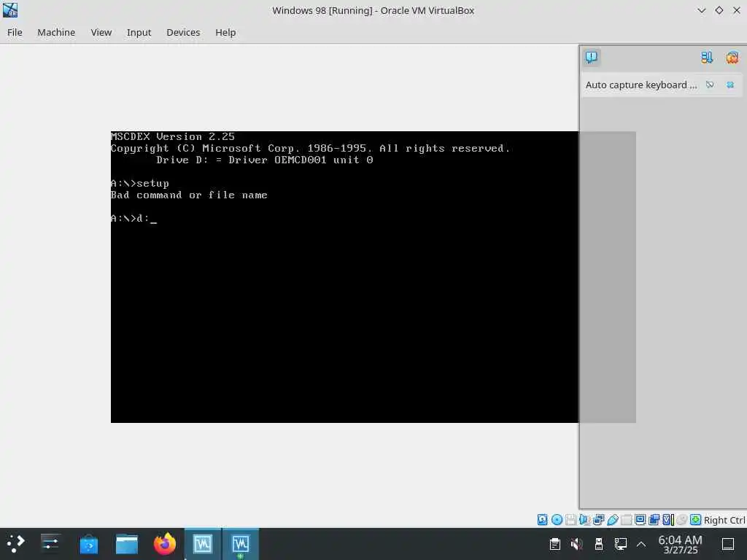Open the Input menu
Screen dimensions: 747x560
click(x=139, y=32)
